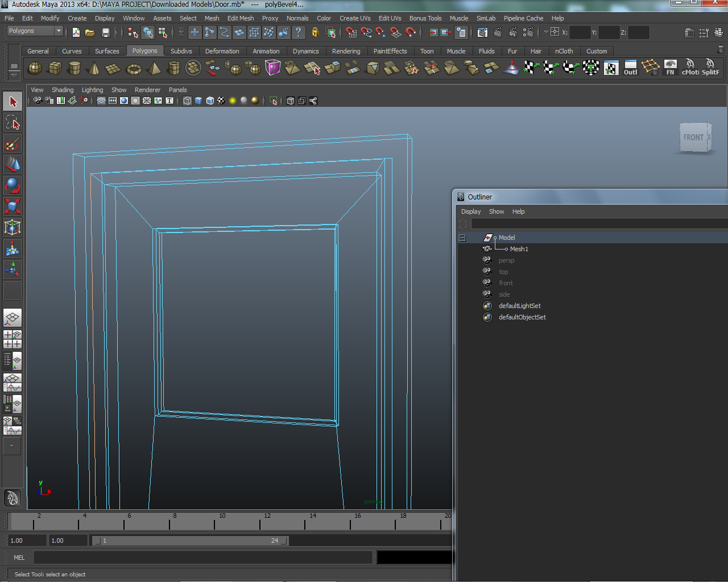
Task: Collapse the Model node in the Outliner
Action: [462, 238]
